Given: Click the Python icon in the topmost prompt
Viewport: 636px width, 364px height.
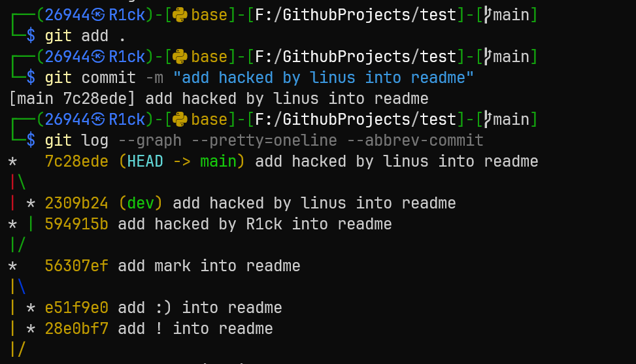Looking at the screenshot, I should 180,14.
